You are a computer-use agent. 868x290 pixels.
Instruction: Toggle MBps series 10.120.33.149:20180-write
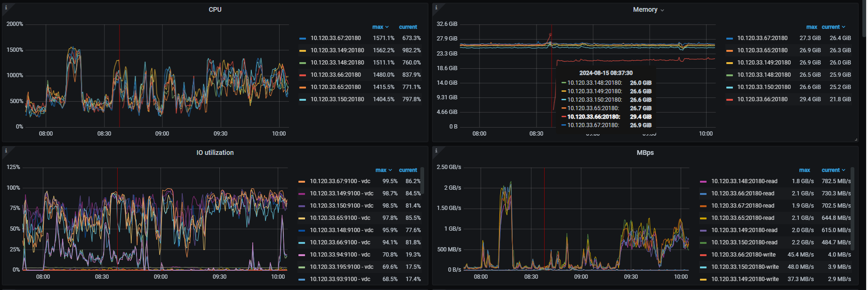[x=745, y=279]
